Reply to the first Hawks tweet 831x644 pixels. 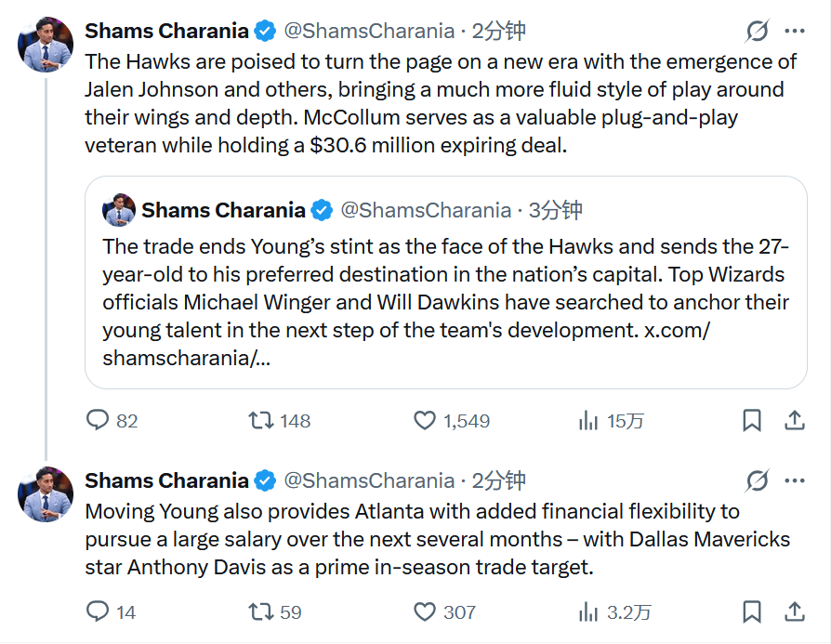(x=99, y=421)
